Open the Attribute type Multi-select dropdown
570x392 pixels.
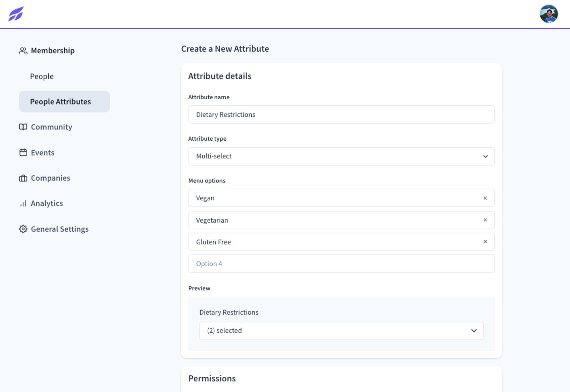click(x=341, y=156)
